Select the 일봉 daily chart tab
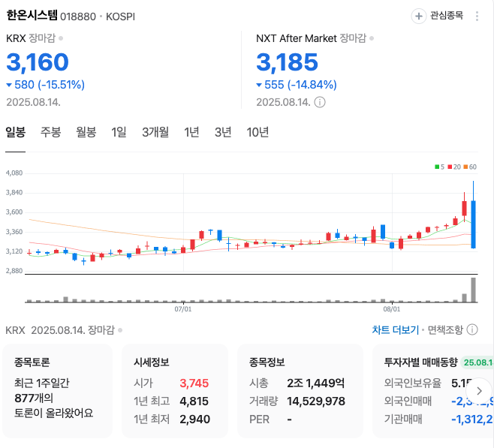Screen dimensions: 494x448 coord(16,132)
